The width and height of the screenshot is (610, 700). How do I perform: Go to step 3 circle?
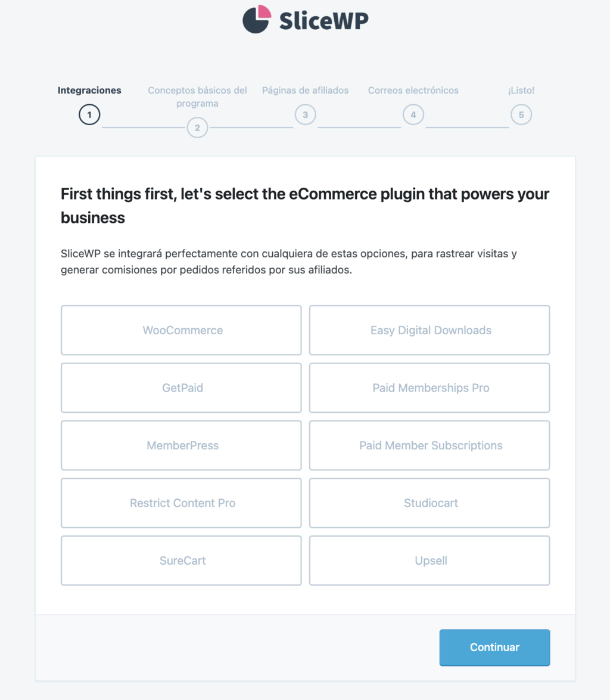(305, 115)
